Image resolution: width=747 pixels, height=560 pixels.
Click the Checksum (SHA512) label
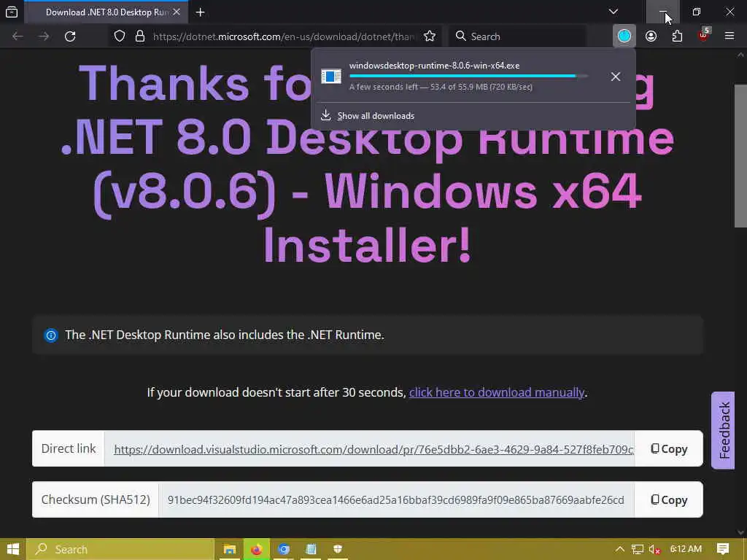pos(96,499)
